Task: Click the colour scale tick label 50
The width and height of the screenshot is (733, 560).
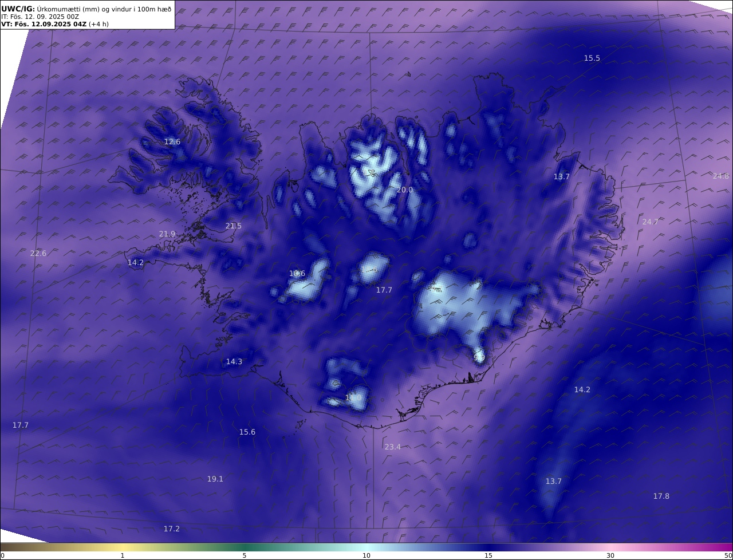Action: 728,555
